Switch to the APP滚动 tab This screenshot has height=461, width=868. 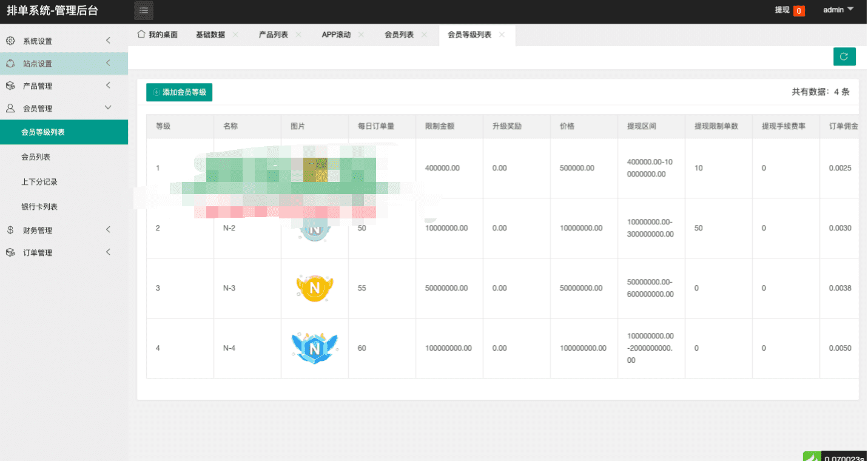tap(336, 35)
